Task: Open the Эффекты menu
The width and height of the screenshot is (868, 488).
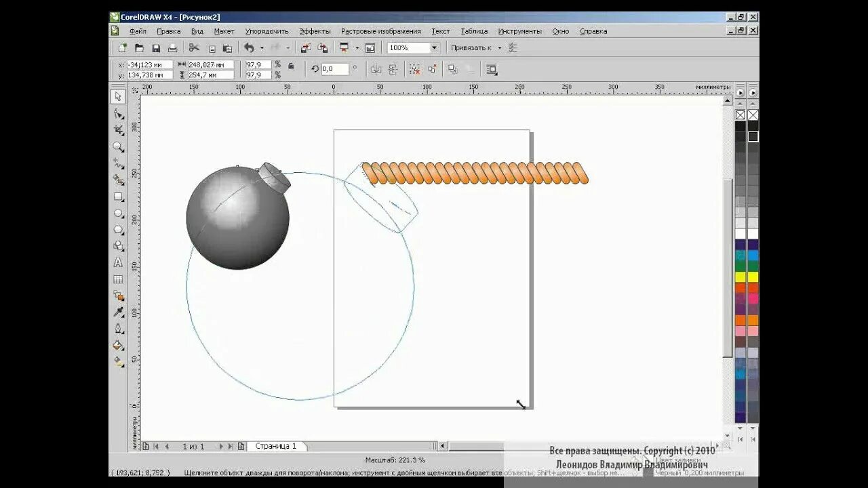Action: pos(315,31)
